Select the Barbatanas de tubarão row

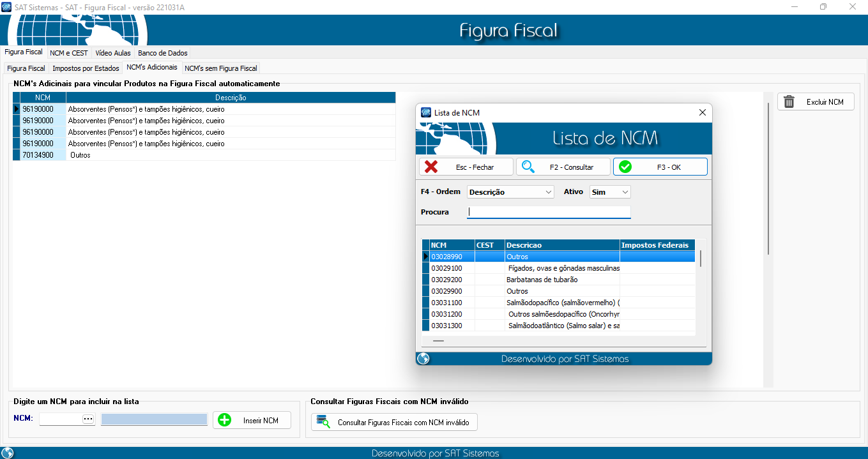point(542,280)
